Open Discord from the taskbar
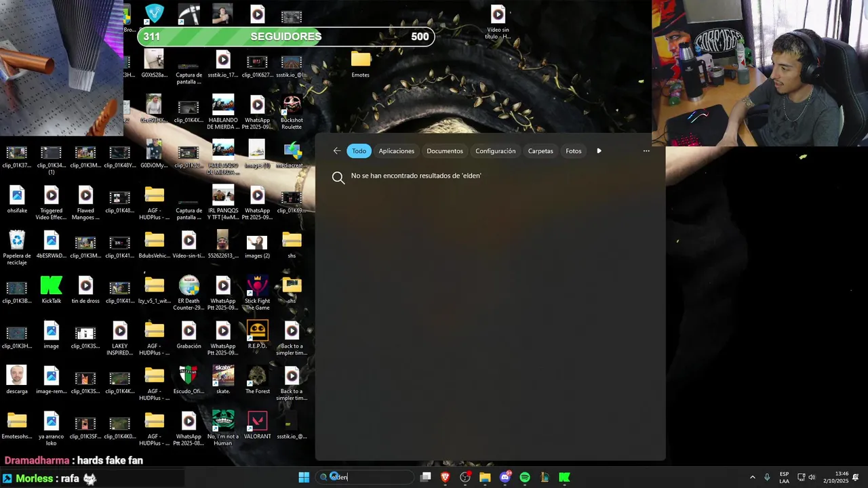868x488 pixels. 505,477
